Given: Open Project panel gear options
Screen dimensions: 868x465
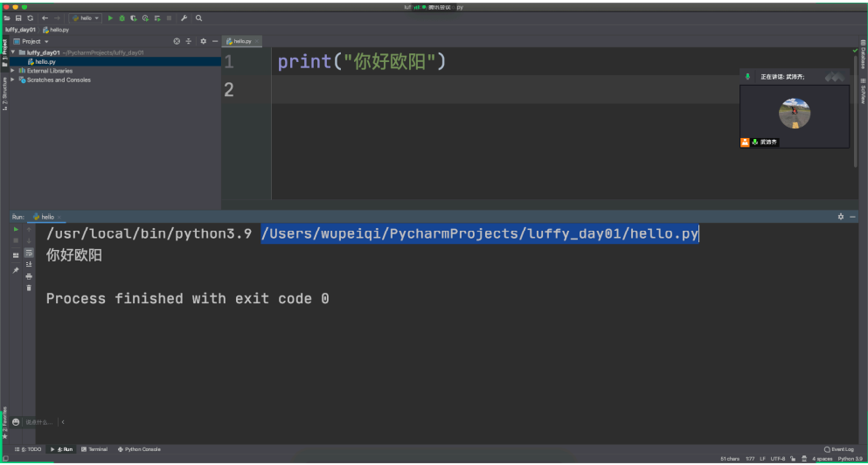Looking at the screenshot, I should click(203, 42).
